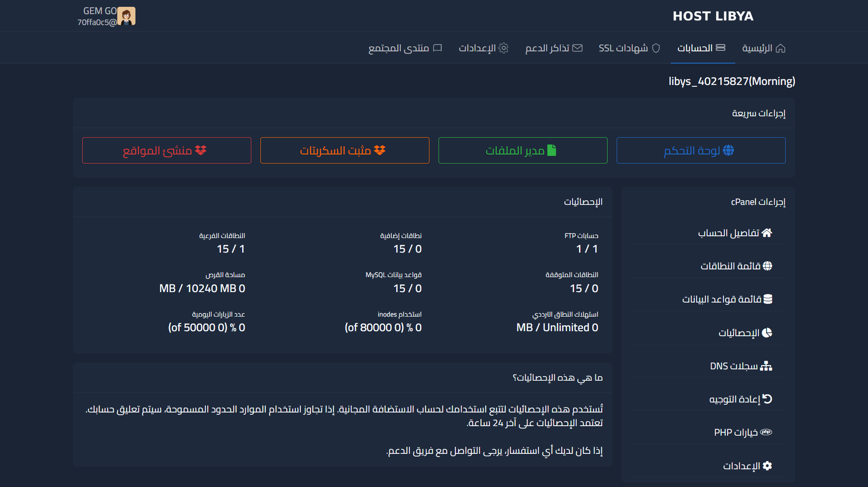Image resolution: width=868 pixels, height=487 pixels.
Task: Click the مثبت السكربتات installer icon
Action: (x=380, y=149)
